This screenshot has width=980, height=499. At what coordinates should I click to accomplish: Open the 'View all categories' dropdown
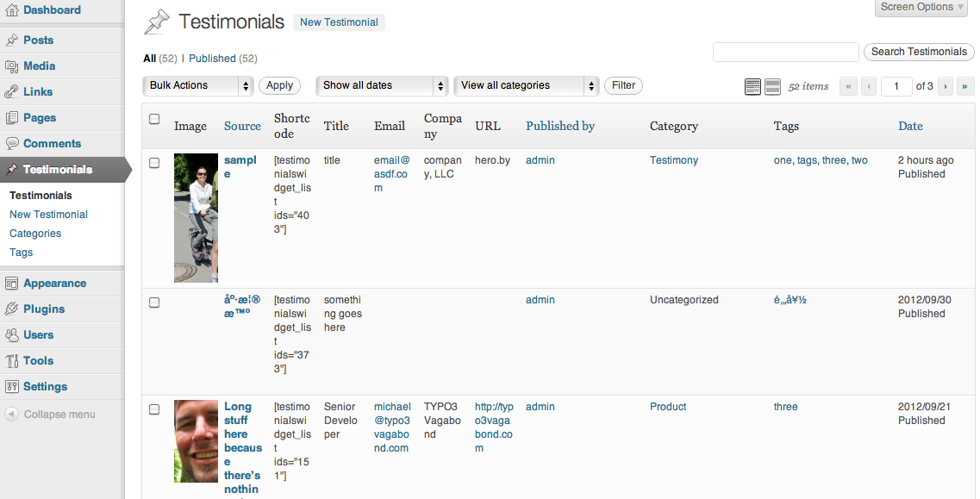pos(526,85)
